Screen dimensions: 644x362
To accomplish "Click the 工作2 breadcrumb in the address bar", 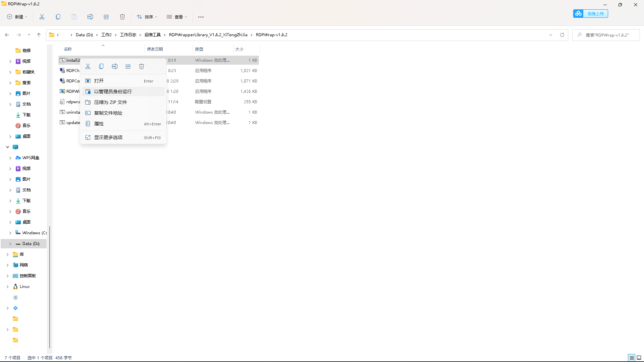I will [x=106, y=35].
